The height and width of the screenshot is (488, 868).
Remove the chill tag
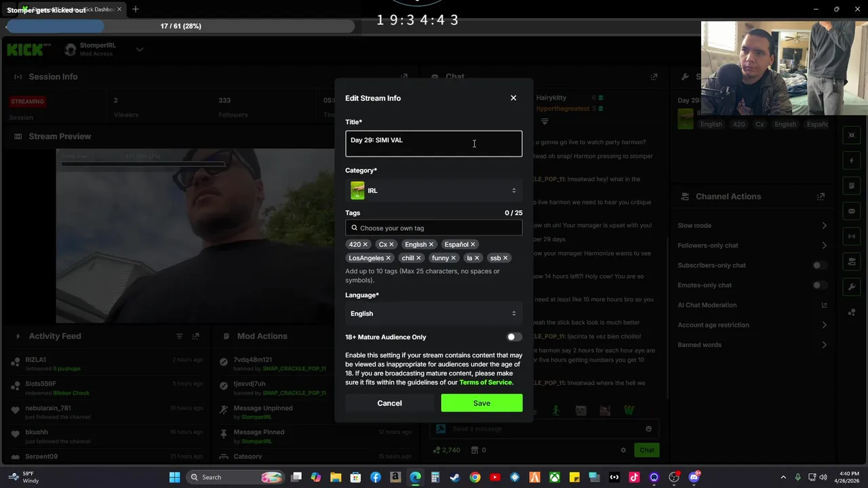tap(418, 258)
